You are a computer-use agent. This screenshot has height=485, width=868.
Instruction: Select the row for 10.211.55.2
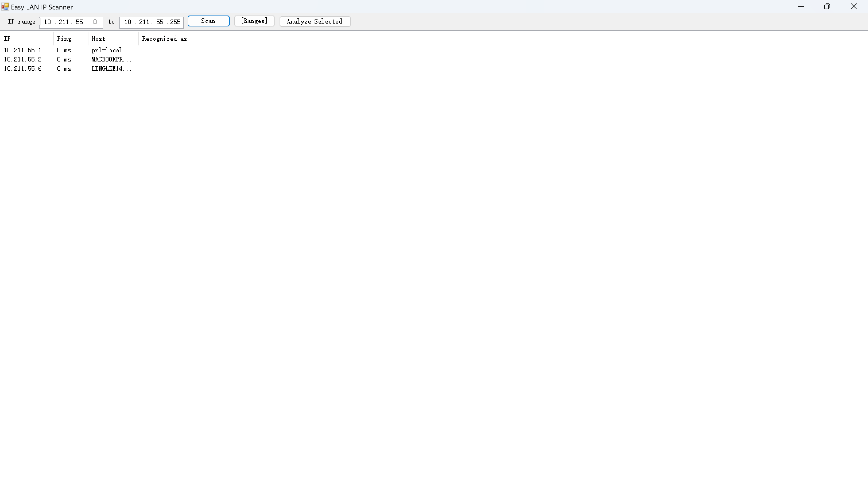click(x=23, y=59)
